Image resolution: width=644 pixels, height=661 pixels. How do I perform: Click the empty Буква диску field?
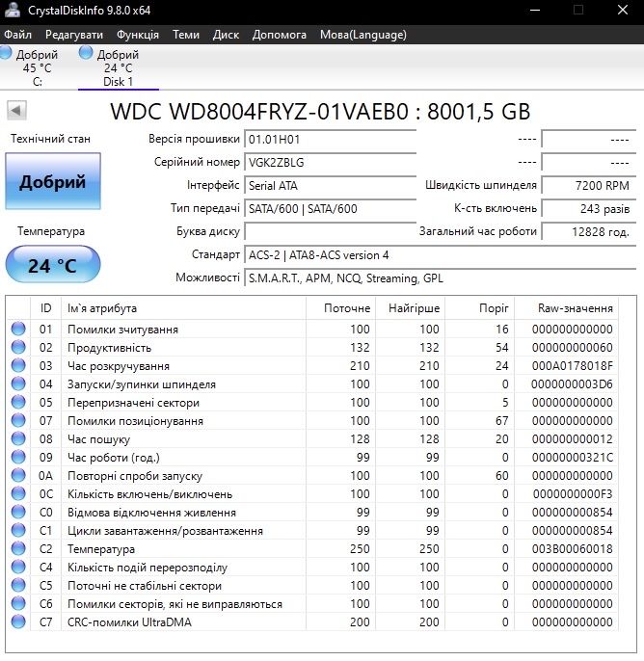[x=330, y=231]
